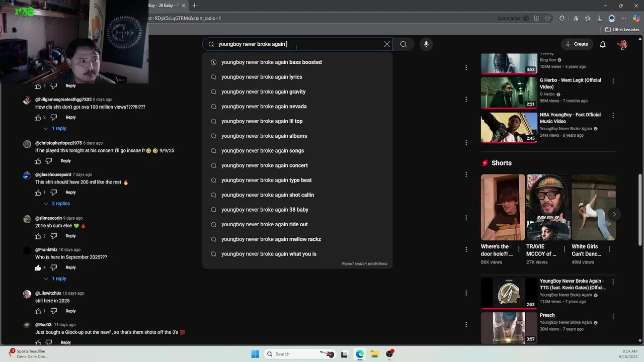Open the YoungBoy Never Broke Again channel under Preach
Viewport: 644px width, 362px height.
coord(566,323)
